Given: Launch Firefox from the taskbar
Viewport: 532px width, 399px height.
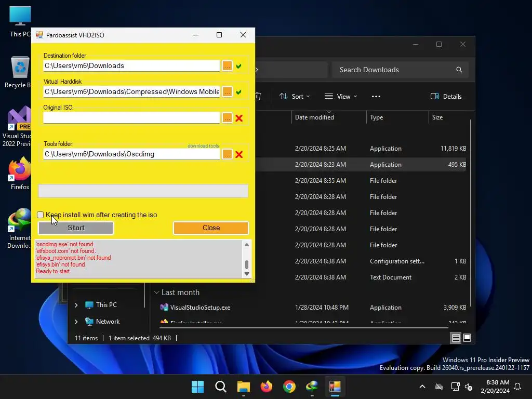Looking at the screenshot, I should click(x=267, y=387).
